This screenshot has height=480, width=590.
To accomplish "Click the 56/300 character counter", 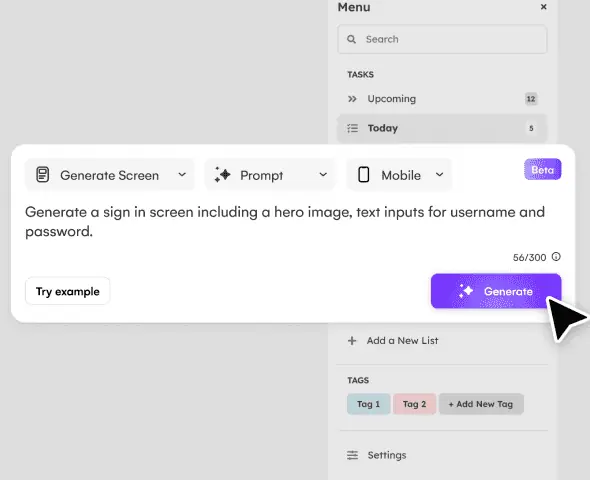I will tap(529, 257).
